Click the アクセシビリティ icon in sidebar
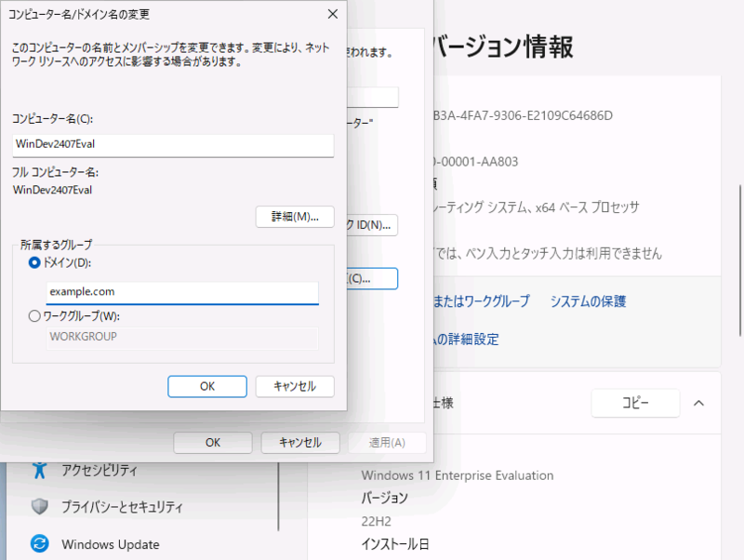744x560 pixels. click(39, 470)
